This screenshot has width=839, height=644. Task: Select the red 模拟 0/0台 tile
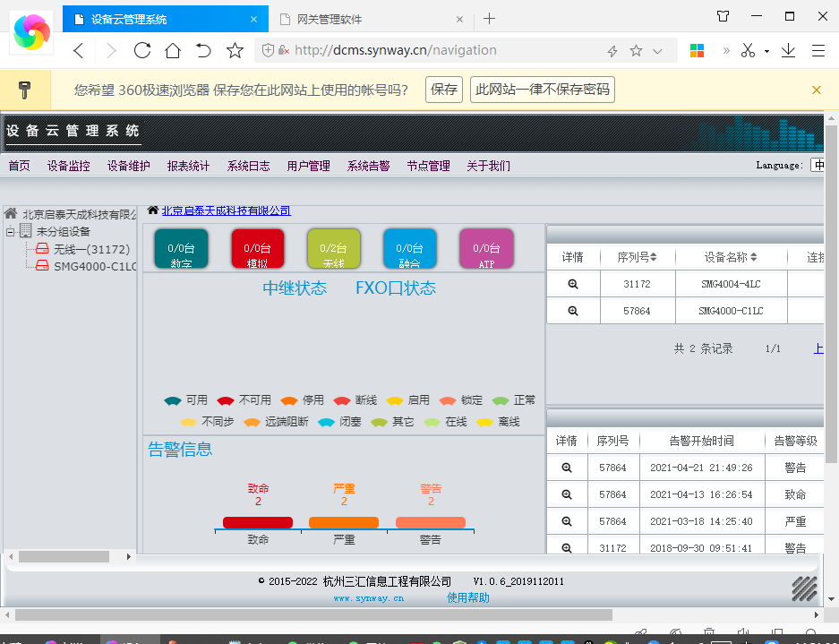257,249
